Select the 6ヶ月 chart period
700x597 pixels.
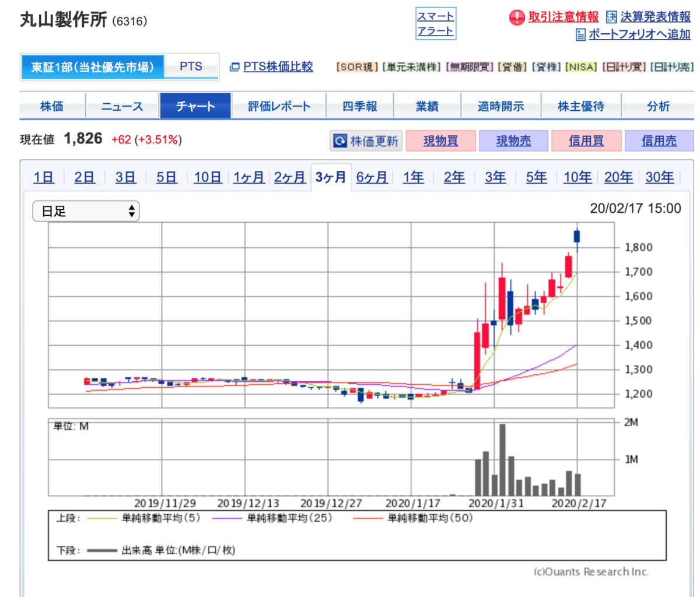click(x=372, y=177)
